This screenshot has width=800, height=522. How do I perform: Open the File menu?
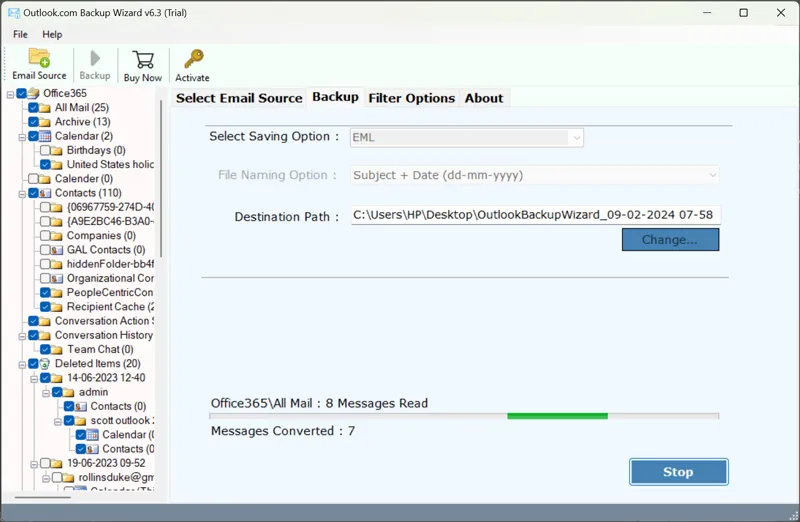coord(20,34)
